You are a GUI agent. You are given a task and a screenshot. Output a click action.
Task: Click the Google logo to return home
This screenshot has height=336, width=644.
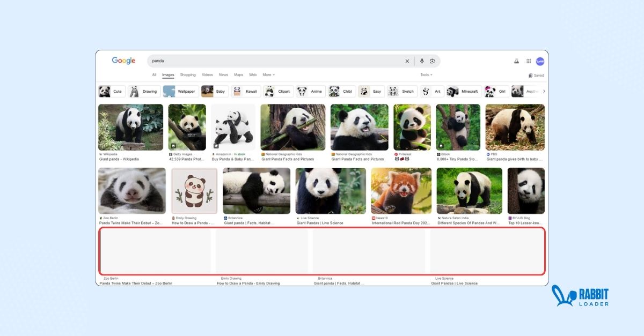(x=123, y=60)
